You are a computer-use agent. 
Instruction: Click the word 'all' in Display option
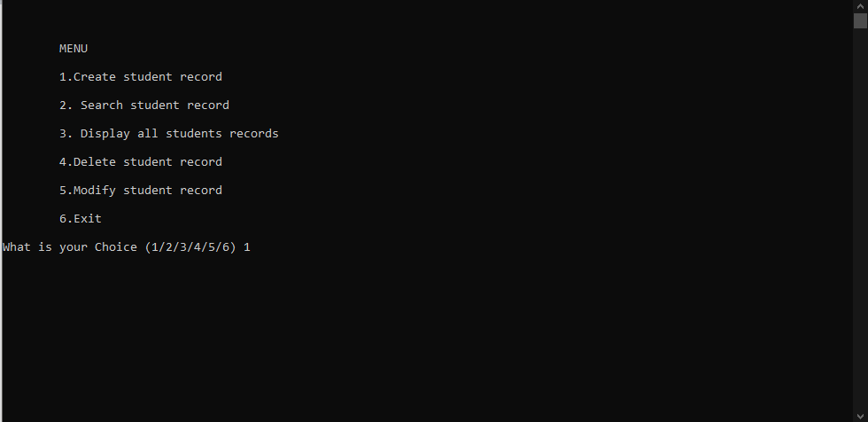point(148,134)
